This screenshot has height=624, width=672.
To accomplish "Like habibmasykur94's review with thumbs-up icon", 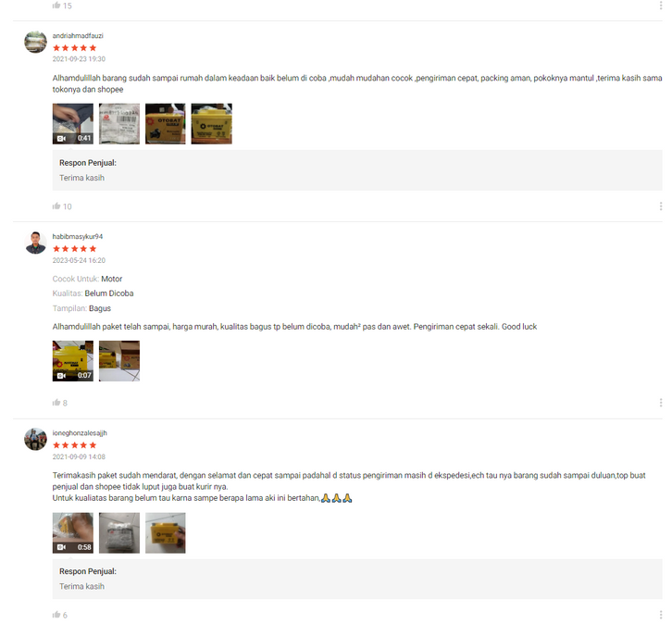I will pyautogui.click(x=56, y=403).
